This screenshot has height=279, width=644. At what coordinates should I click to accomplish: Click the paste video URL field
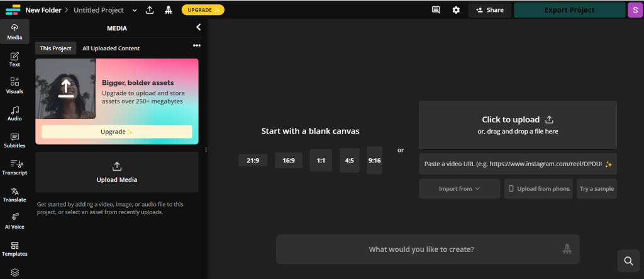513,164
